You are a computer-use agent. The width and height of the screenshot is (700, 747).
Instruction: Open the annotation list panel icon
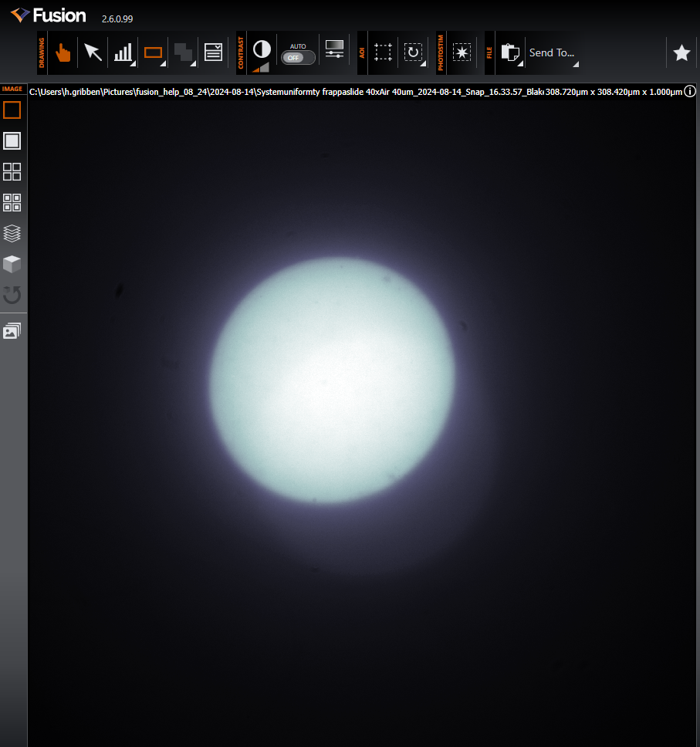[213, 52]
